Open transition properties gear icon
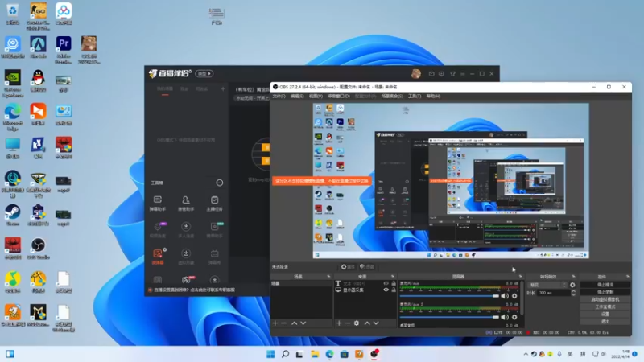 572,285
